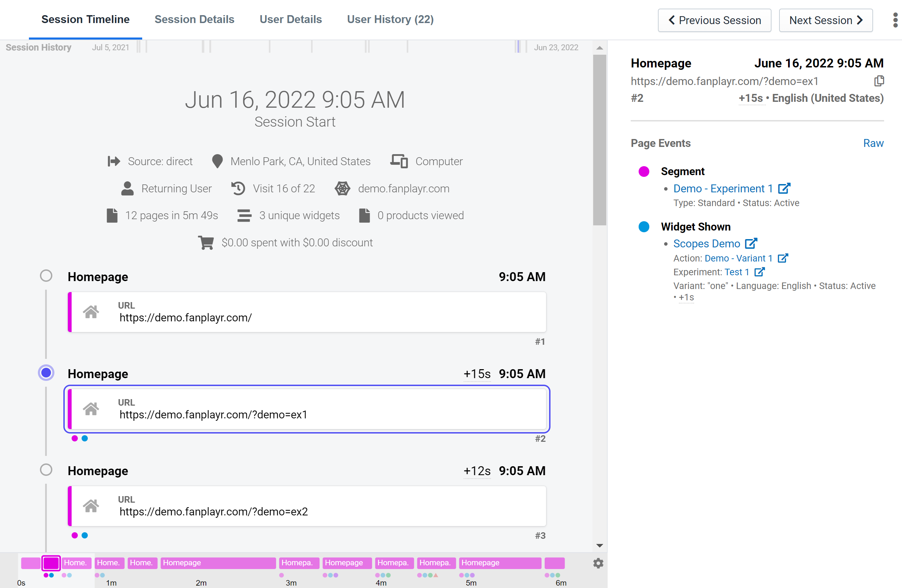Viewport: 902px width, 588px height.
Task: Click the home icon in page #3 card
Action: (91, 506)
